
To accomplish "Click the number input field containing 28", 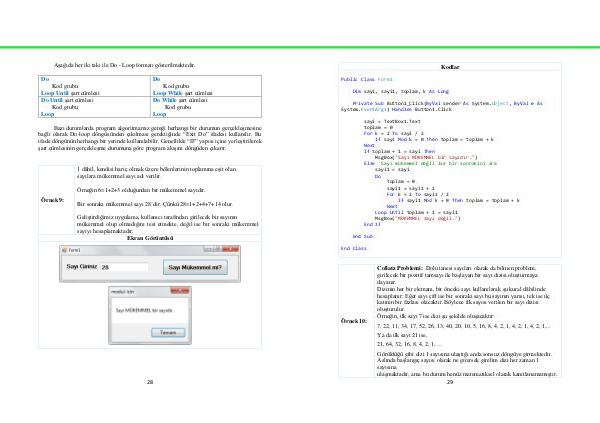I will [124, 267].
